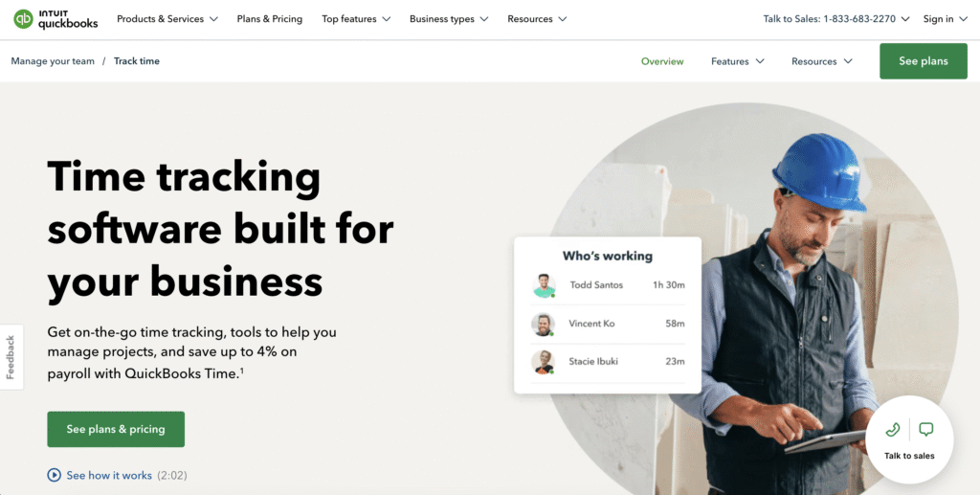Open the Feedback side tab
Image resolution: width=980 pixels, height=495 pixels.
[x=11, y=357]
